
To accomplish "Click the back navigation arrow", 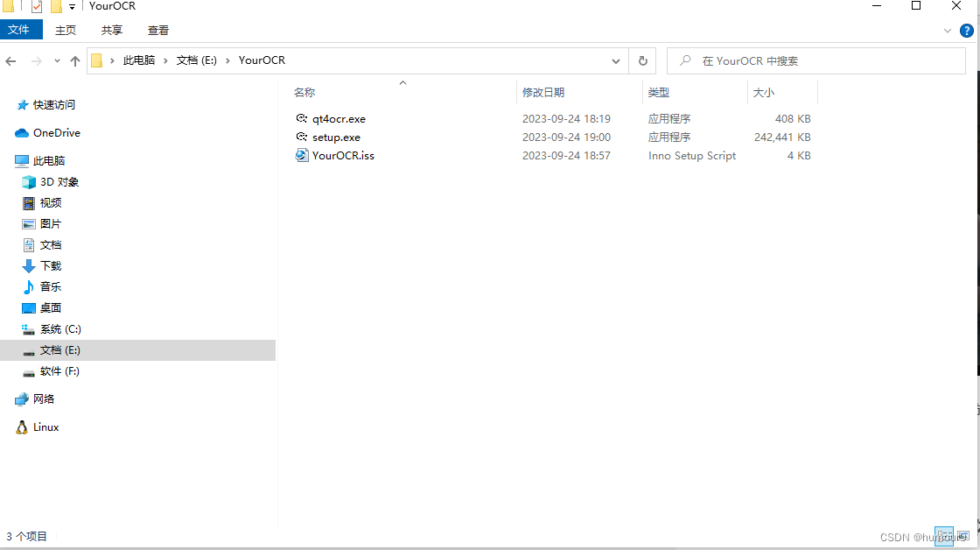I will (10, 60).
